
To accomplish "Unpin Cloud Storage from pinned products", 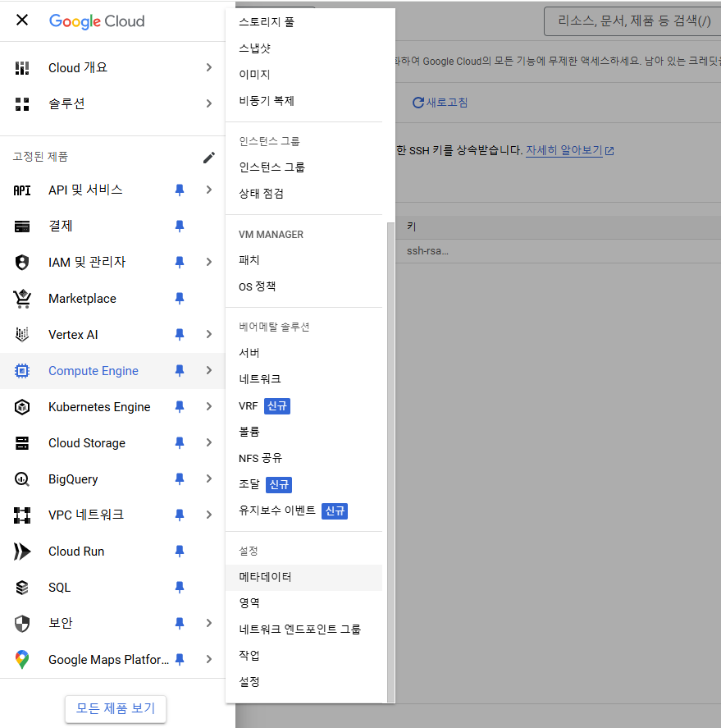I will (180, 443).
